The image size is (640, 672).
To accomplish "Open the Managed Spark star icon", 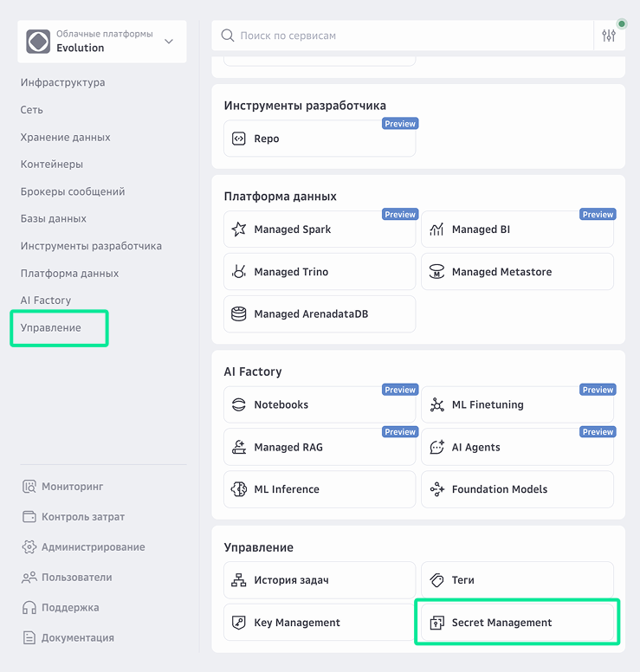I will point(239,229).
